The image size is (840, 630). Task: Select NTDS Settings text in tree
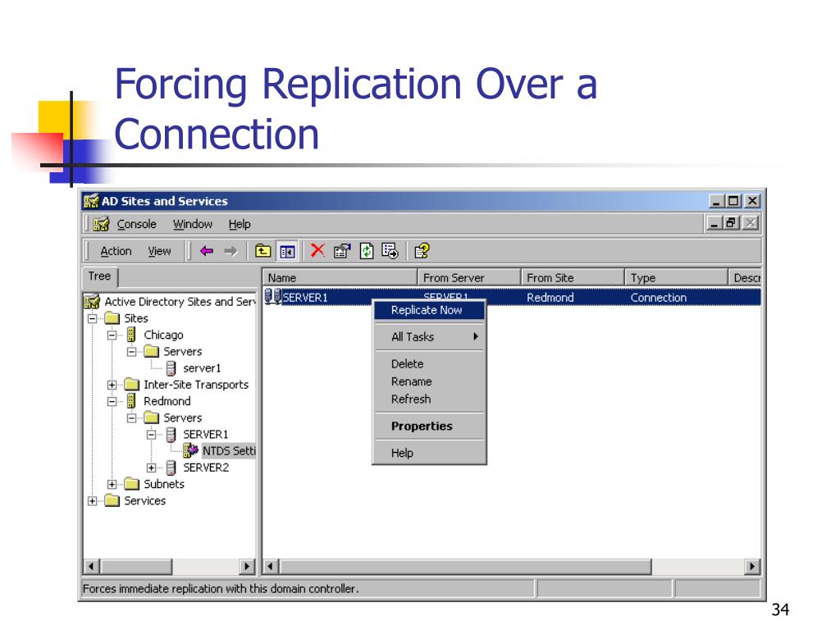pos(229,450)
